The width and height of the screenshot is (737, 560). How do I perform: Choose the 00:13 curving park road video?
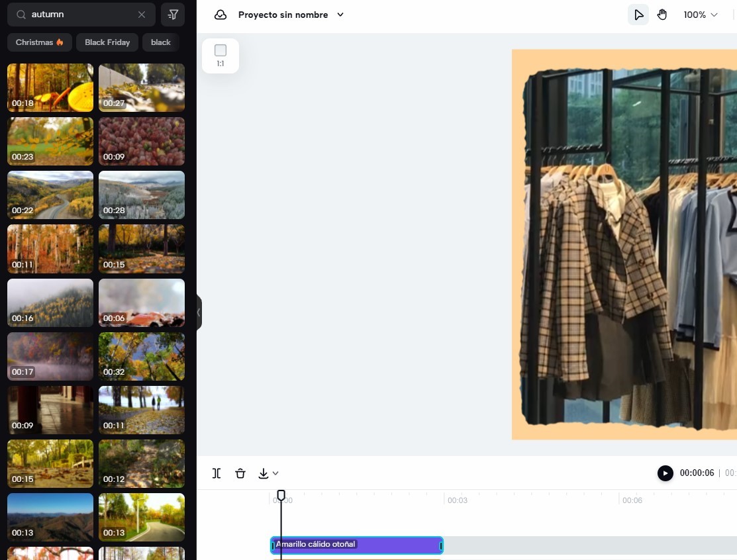[x=142, y=517]
